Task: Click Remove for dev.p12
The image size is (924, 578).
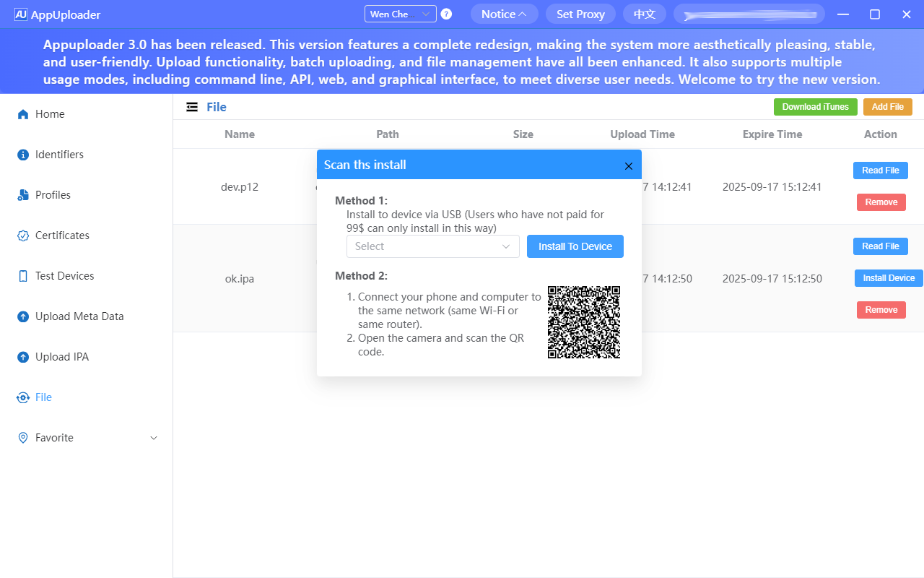Action: [881, 202]
